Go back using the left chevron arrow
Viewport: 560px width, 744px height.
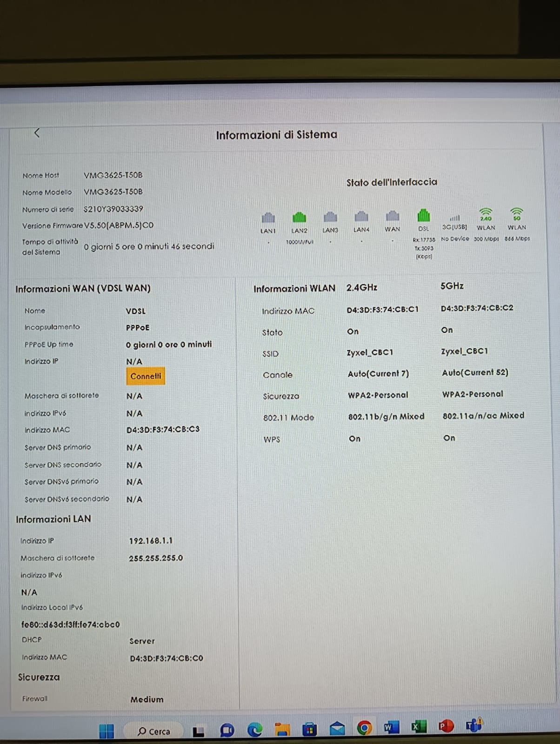37,133
